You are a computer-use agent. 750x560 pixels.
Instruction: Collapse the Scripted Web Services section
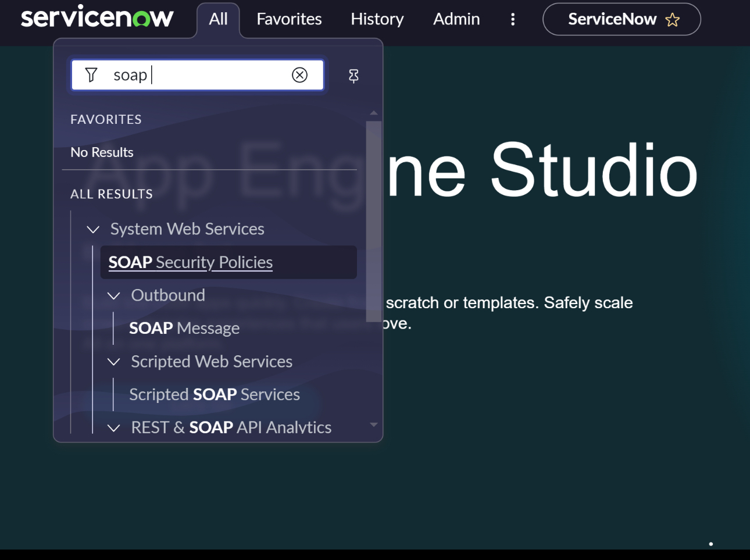point(114,362)
